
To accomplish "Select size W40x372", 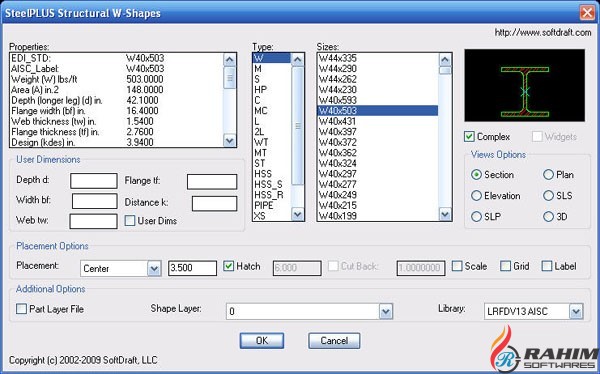I will pyautogui.click(x=378, y=142).
